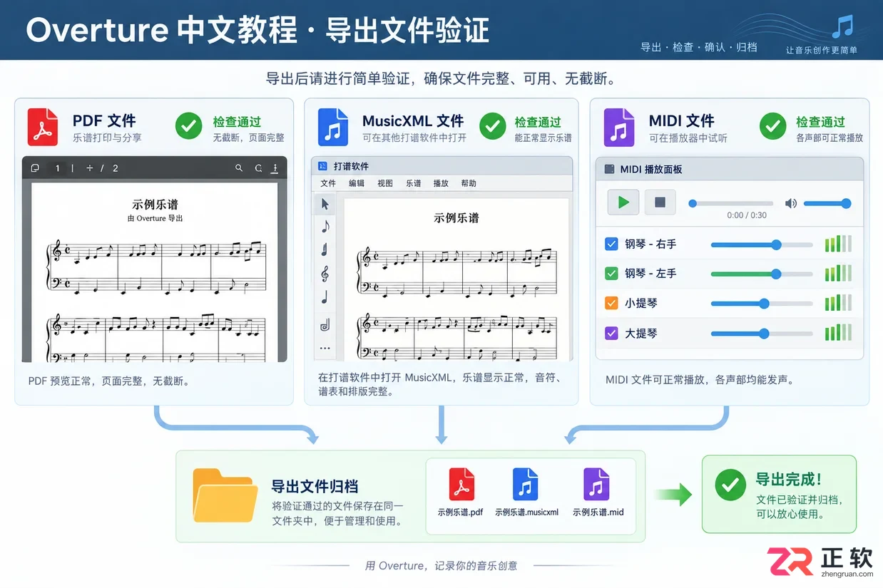
Task: Adjust the 钢琴 - 左手 green volume slider
Action: [762, 274]
